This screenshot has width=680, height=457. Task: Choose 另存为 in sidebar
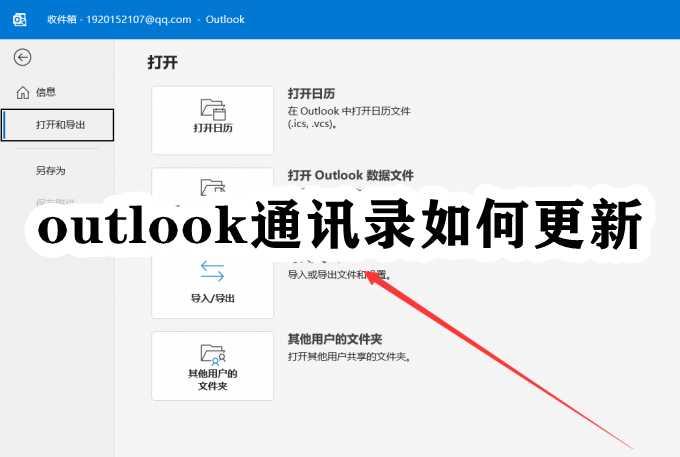51,170
